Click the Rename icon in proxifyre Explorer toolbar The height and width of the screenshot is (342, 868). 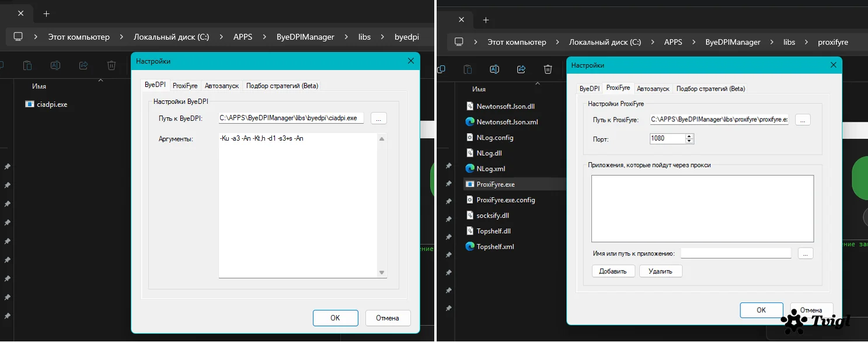click(x=494, y=69)
